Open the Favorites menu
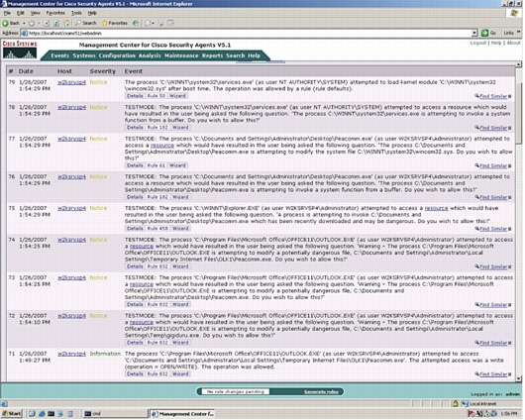 pyautogui.click(x=55, y=13)
